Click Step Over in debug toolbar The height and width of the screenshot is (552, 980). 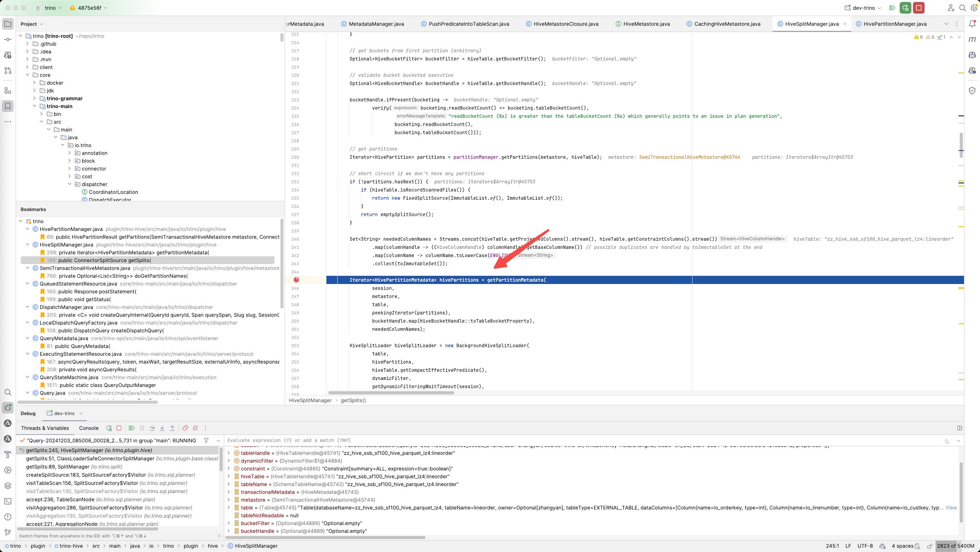pos(152,428)
